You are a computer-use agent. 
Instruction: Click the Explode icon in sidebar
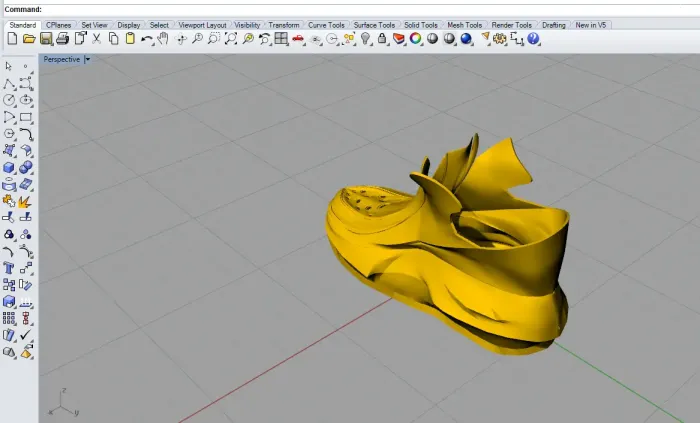tap(25, 202)
